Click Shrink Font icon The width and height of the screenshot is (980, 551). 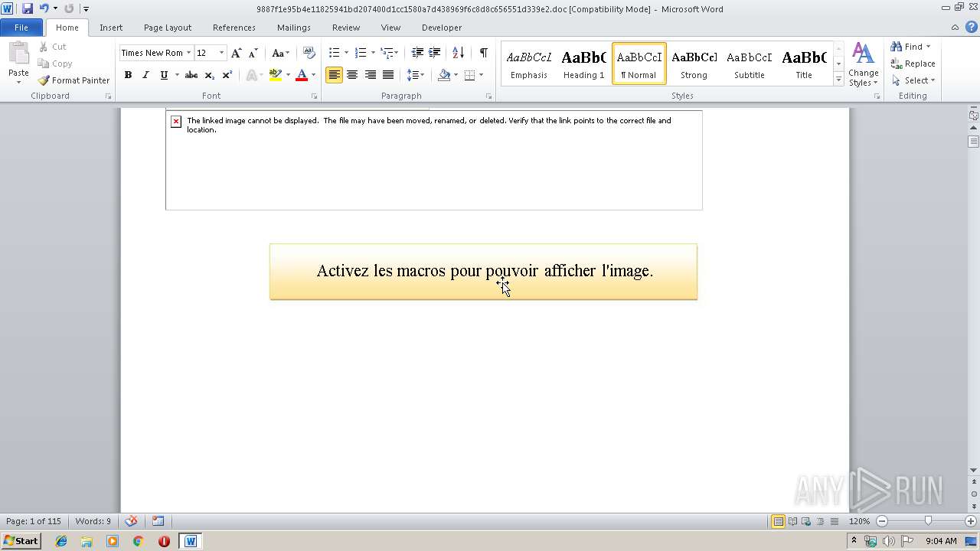pyautogui.click(x=253, y=53)
